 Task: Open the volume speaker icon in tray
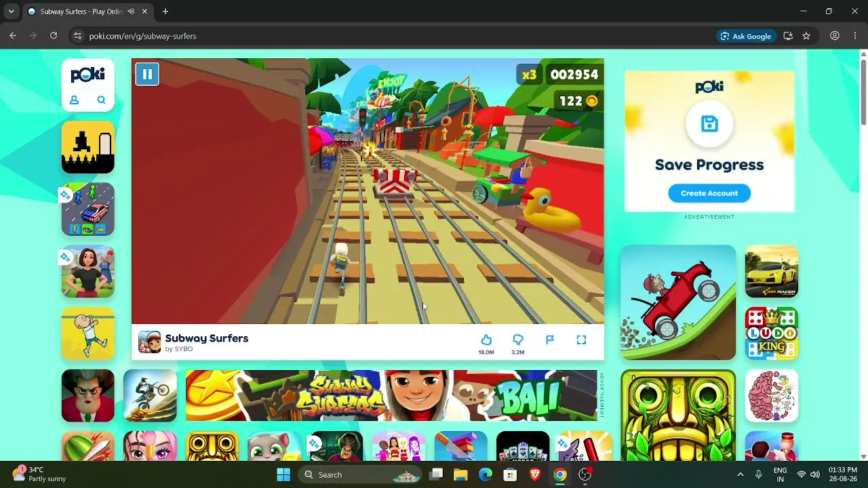point(815,474)
